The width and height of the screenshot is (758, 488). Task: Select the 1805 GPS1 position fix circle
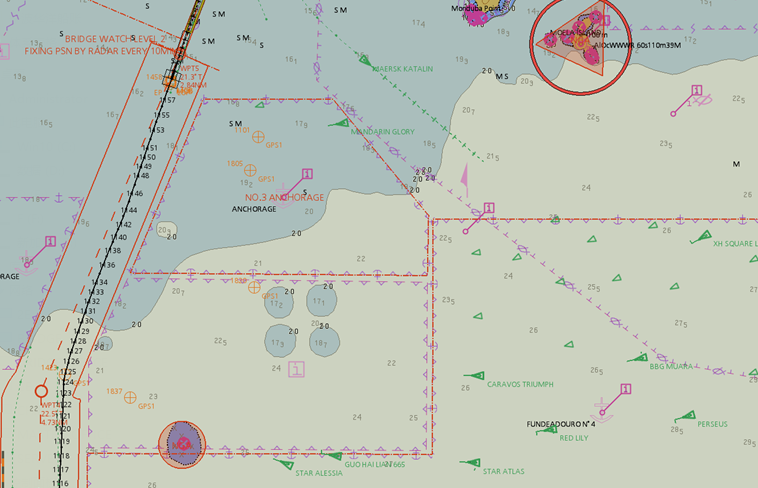click(x=250, y=171)
